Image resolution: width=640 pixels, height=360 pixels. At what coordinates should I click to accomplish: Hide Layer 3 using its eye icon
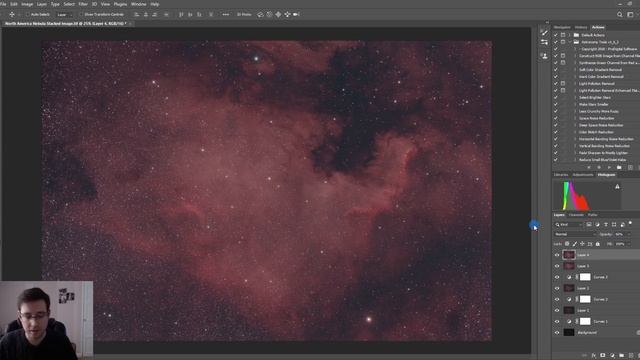click(557, 266)
